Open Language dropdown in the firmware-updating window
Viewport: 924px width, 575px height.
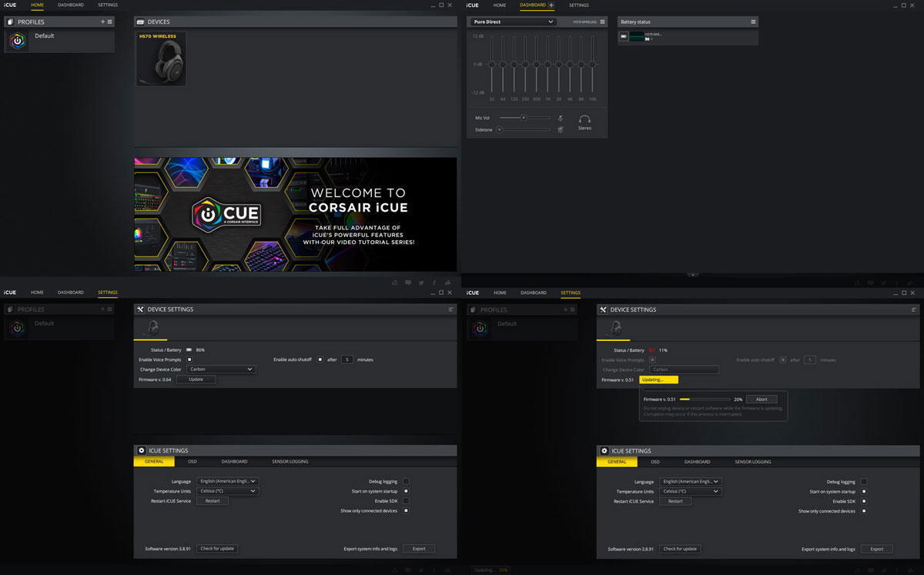pyautogui.click(x=690, y=482)
